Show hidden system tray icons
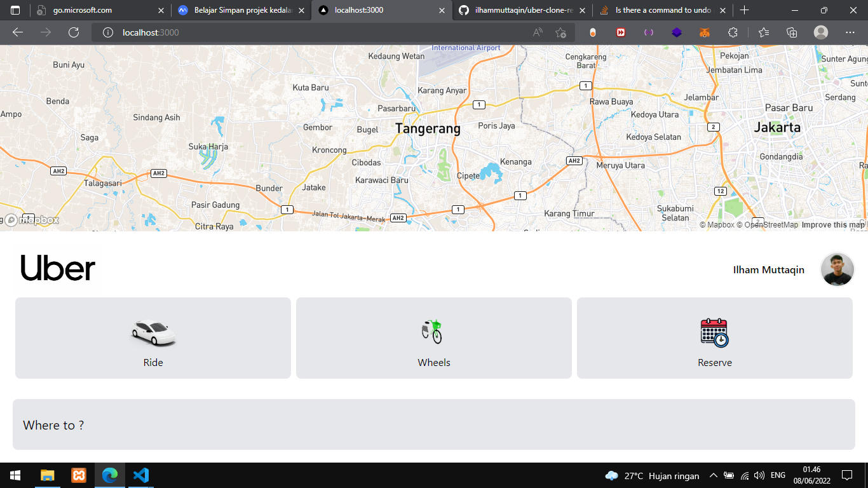This screenshot has width=868, height=488. click(x=713, y=475)
